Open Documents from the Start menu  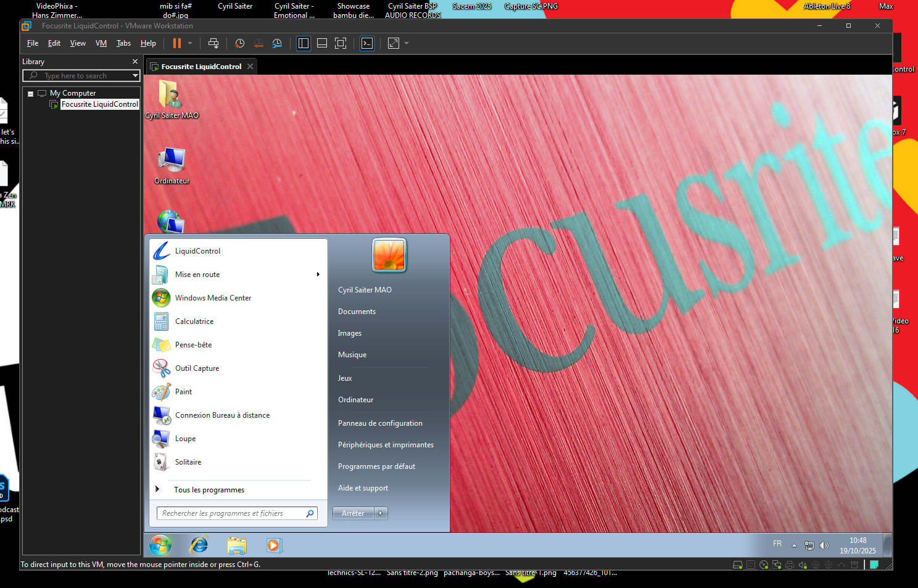[x=357, y=312]
